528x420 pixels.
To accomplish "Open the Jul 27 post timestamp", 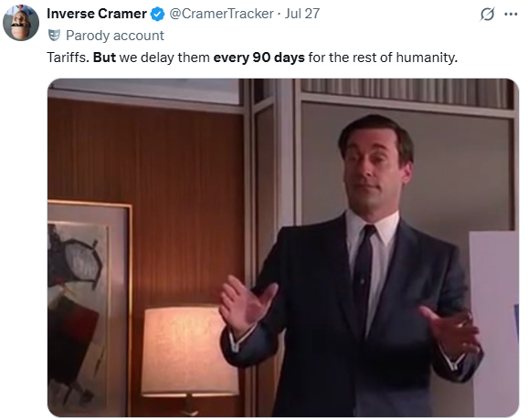I will (x=302, y=14).
